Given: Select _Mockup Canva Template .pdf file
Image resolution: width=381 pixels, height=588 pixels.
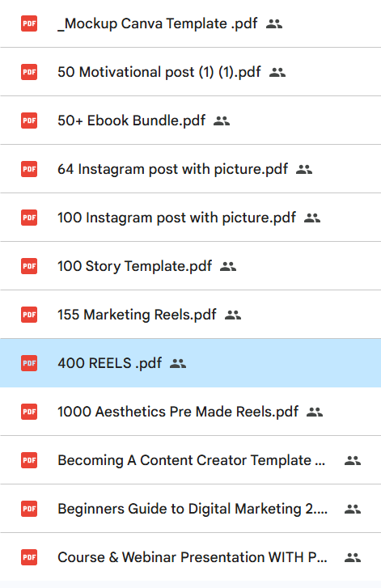Looking at the screenshot, I should tap(191, 23).
